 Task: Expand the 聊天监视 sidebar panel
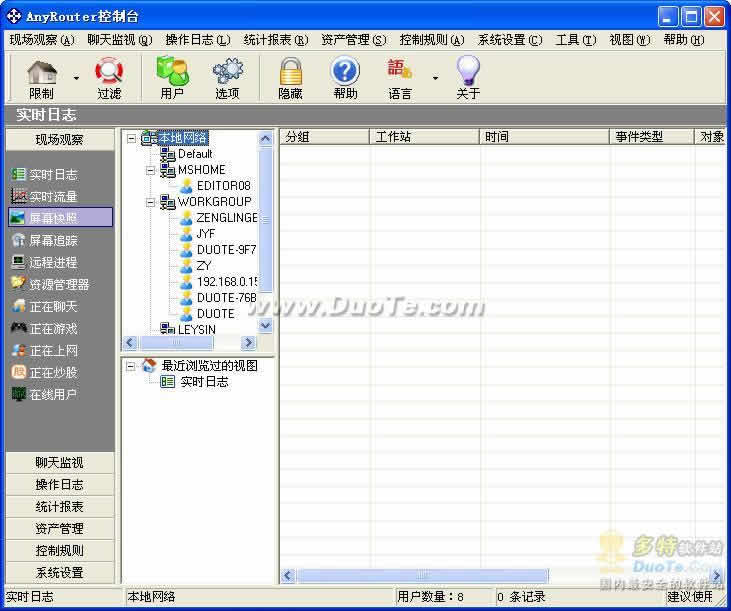(60, 462)
